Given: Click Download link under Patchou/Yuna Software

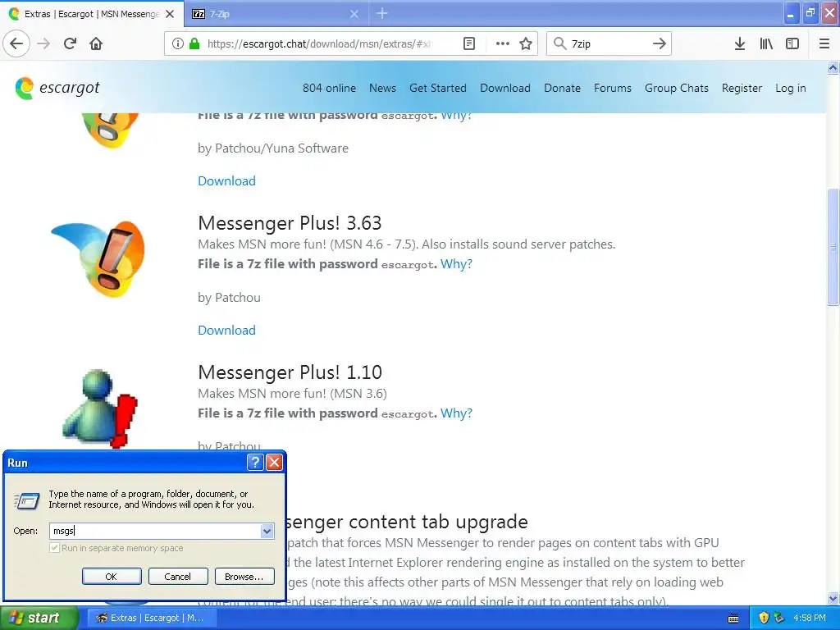Looking at the screenshot, I should [x=226, y=180].
